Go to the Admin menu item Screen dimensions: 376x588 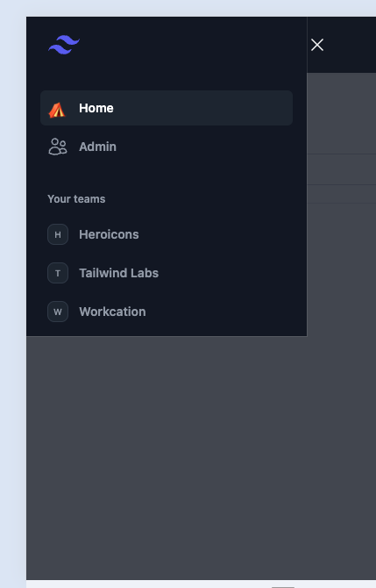click(167, 147)
